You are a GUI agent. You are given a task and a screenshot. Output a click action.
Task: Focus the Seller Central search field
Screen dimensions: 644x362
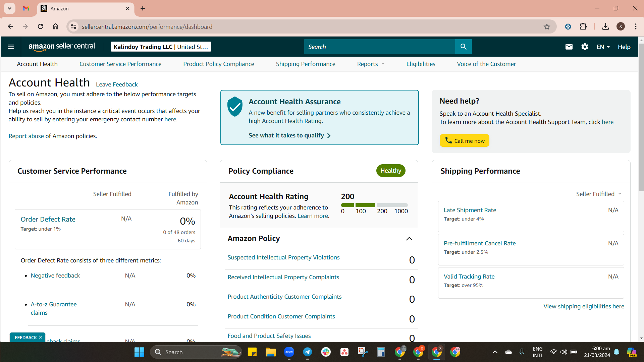(x=380, y=47)
